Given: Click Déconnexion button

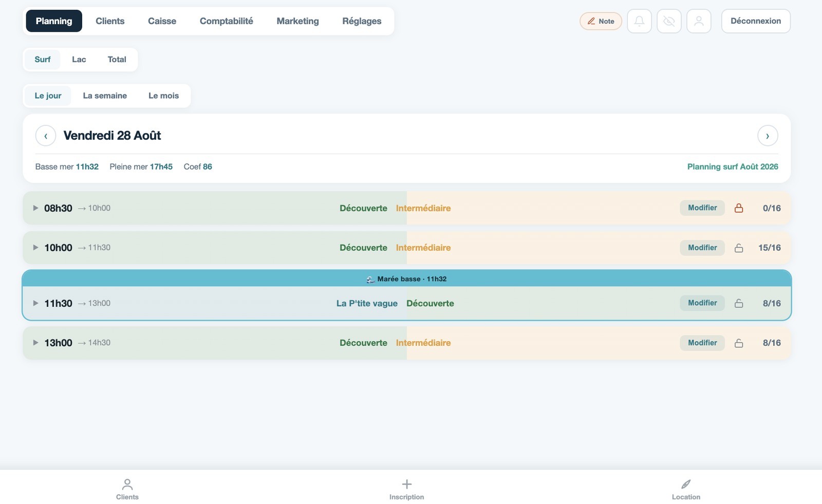Looking at the screenshot, I should tap(756, 21).
